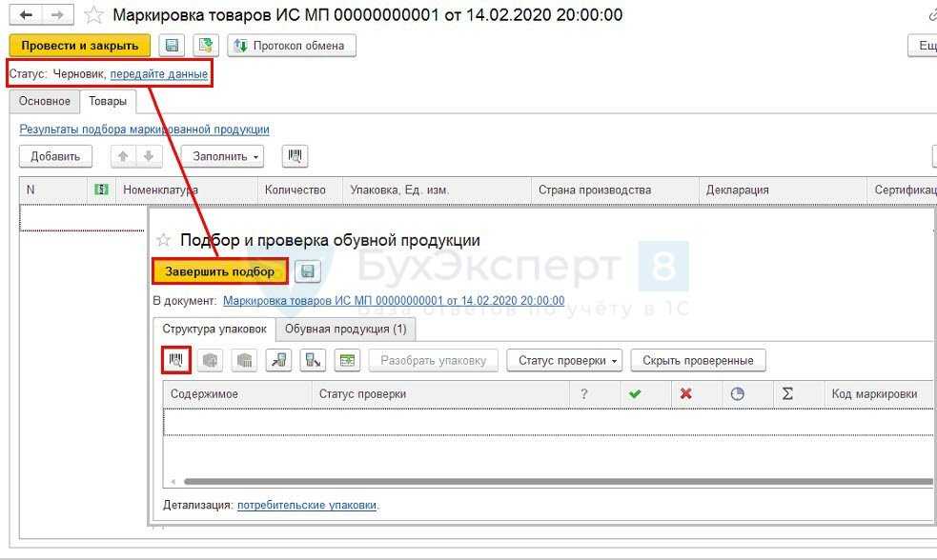Follow the передайте данные link
The height and width of the screenshot is (560, 937).
tap(159, 74)
